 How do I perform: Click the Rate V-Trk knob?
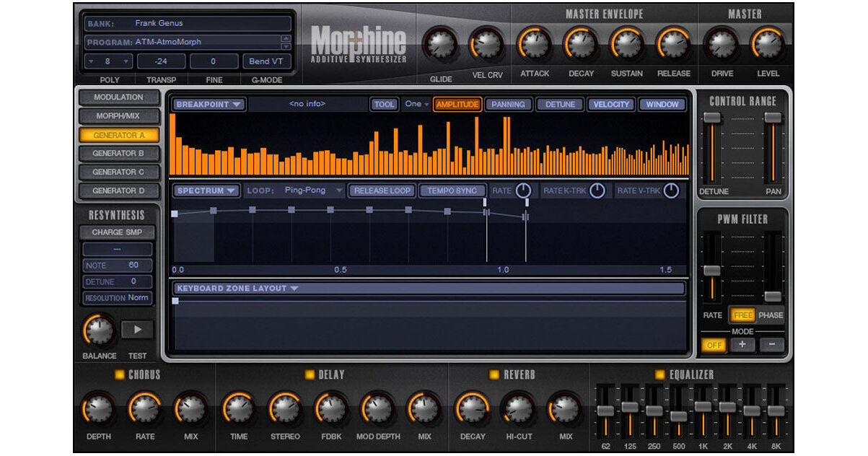tap(671, 190)
